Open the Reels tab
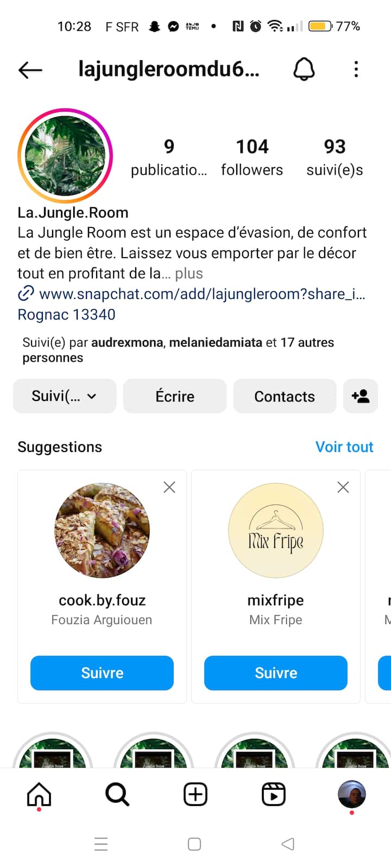Viewport: 391px width, 868px height. click(274, 795)
